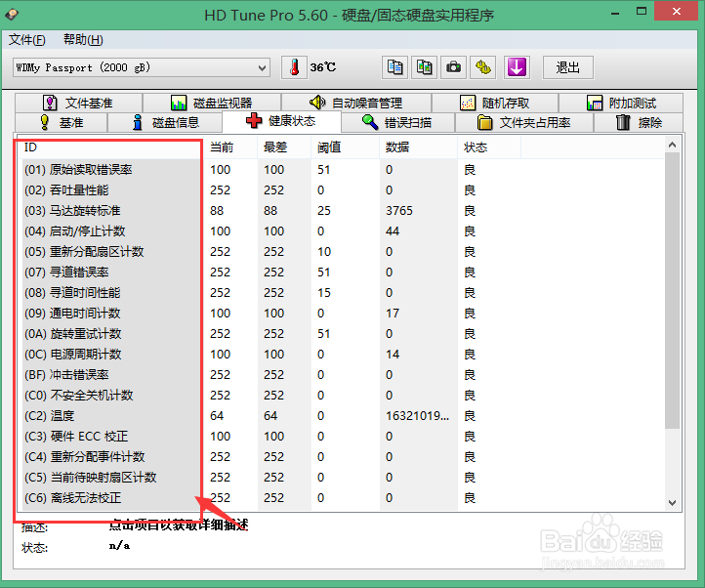Viewport: 705px width, 588px height.
Task: Click the 退出 exit button
Action: pyautogui.click(x=568, y=67)
